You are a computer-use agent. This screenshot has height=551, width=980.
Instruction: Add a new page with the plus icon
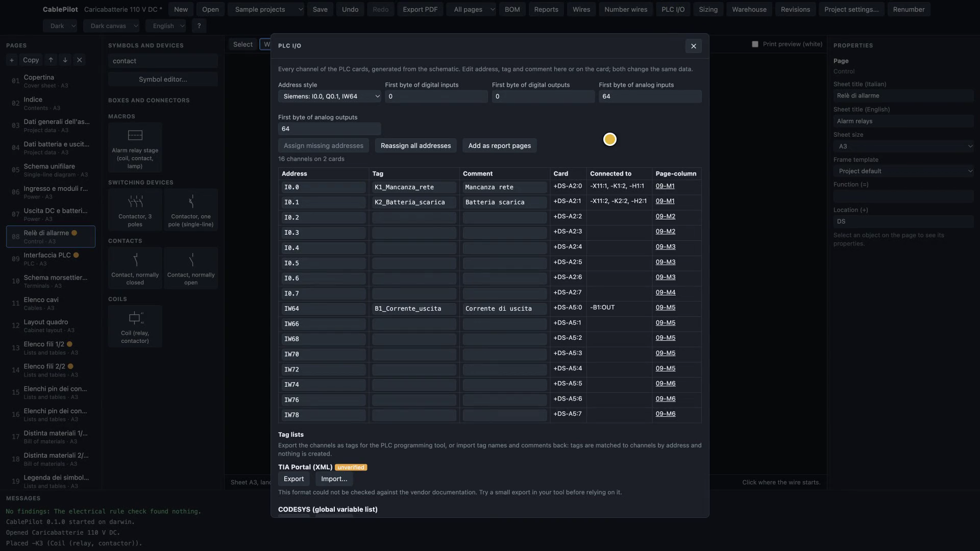pyautogui.click(x=12, y=60)
